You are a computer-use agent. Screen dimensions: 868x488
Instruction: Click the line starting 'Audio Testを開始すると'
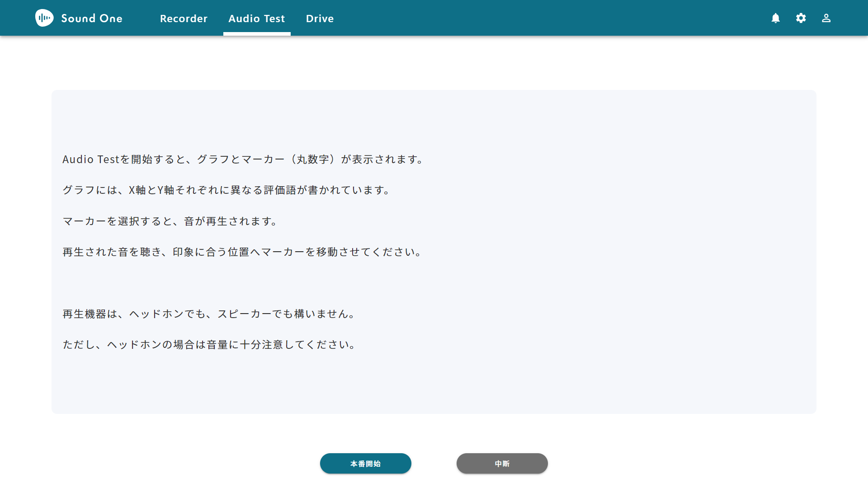243,160
